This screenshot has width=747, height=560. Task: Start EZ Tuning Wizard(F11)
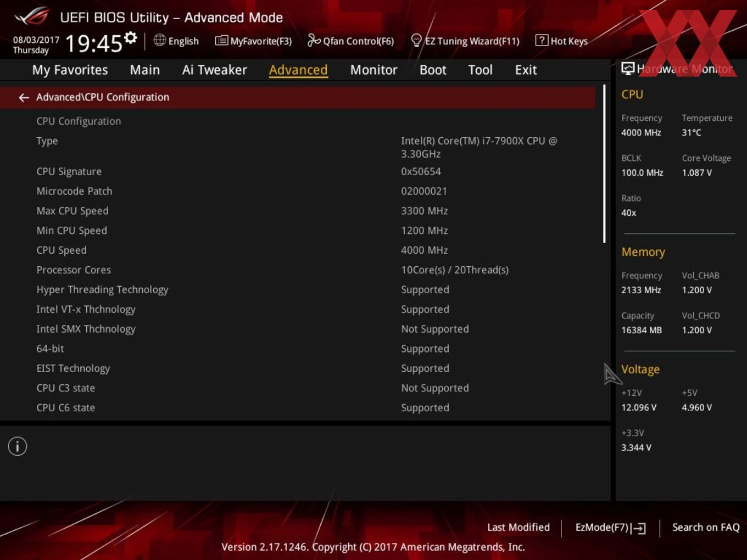pyautogui.click(x=465, y=41)
